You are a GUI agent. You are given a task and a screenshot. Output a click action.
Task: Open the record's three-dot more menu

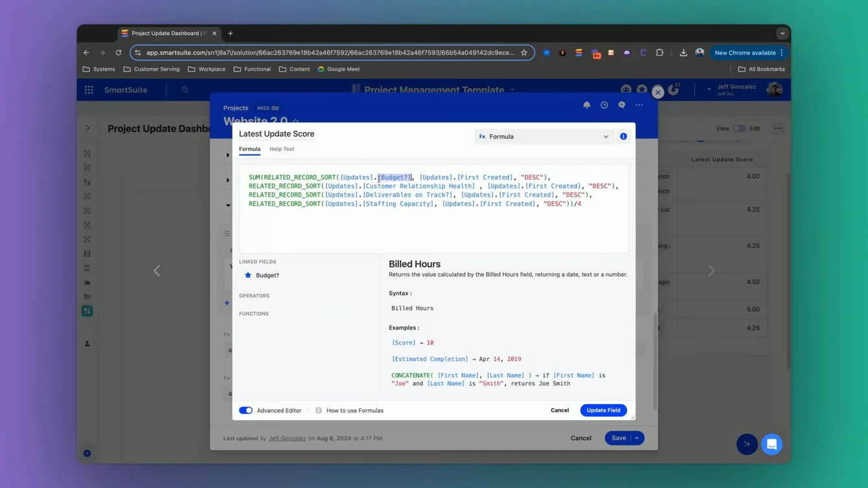coord(639,105)
